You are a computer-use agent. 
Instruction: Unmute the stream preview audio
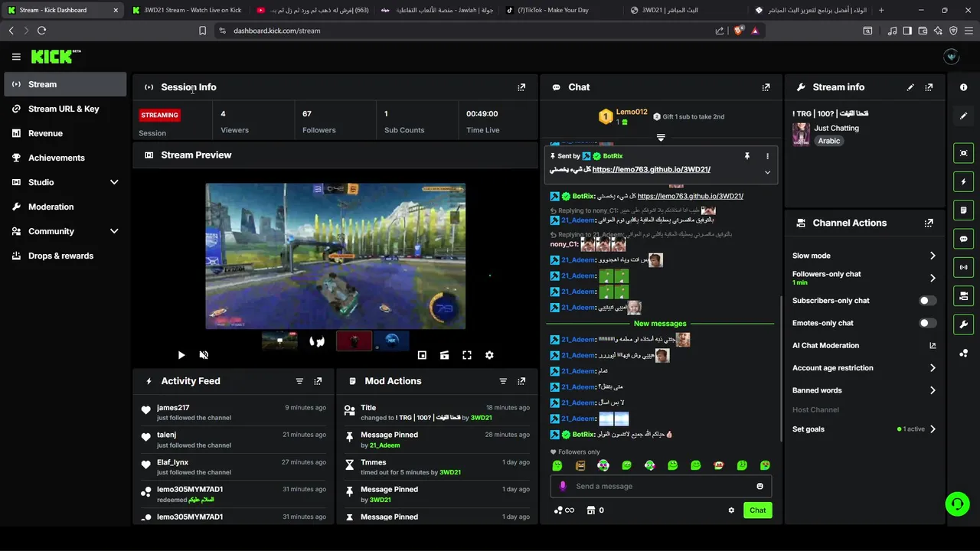(x=204, y=355)
